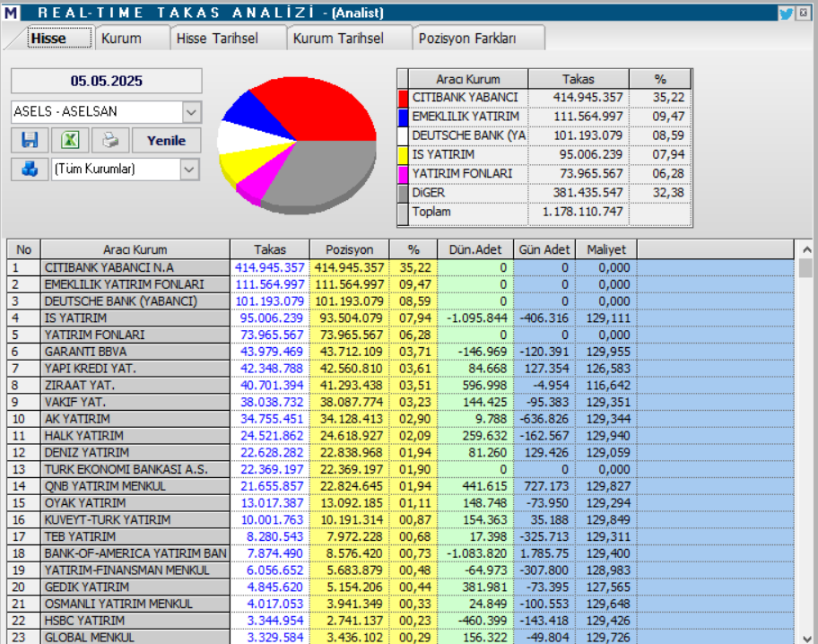The image size is (818, 644).
Task: Open the ASELS - ASELSAN stock dropdown
Action: (x=191, y=112)
